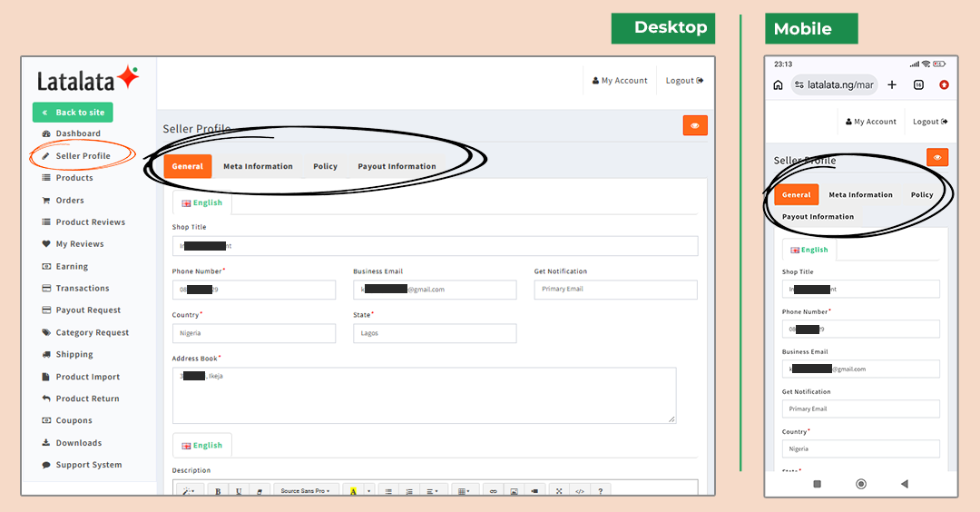The height and width of the screenshot is (512, 980).
Task: Click the orange eye preview button on mobile
Action: click(936, 158)
